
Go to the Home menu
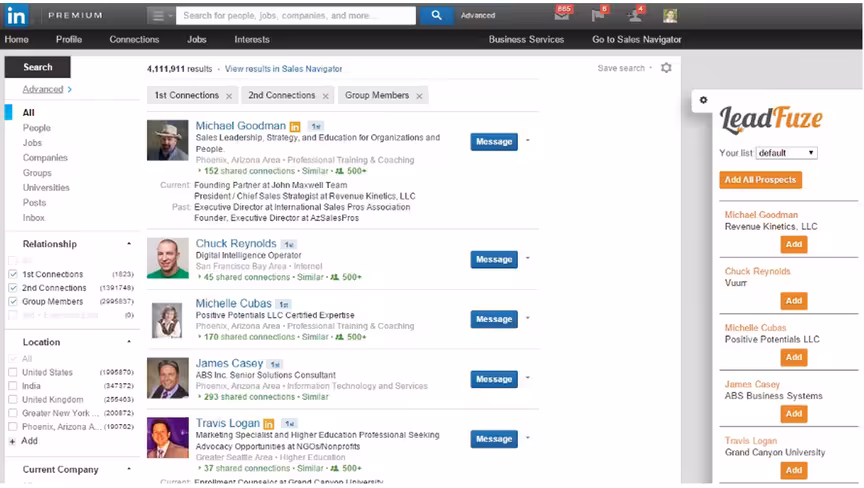click(x=17, y=40)
